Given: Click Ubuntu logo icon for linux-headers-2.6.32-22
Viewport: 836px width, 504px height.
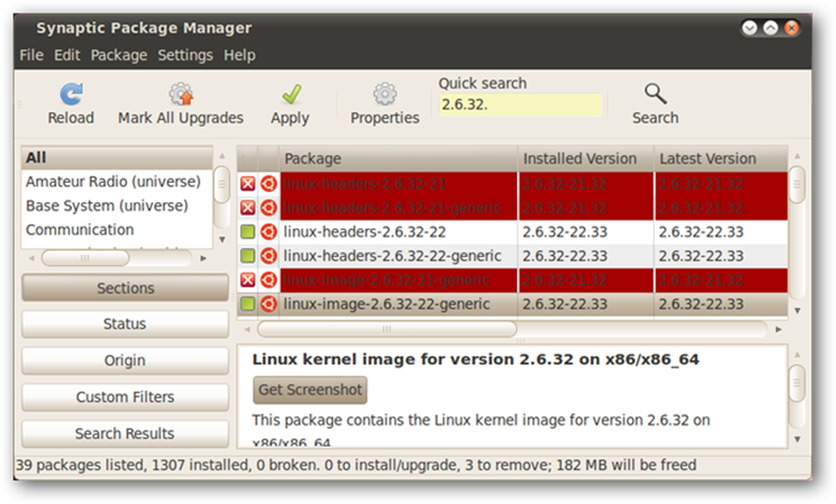Looking at the screenshot, I should coord(268,232).
